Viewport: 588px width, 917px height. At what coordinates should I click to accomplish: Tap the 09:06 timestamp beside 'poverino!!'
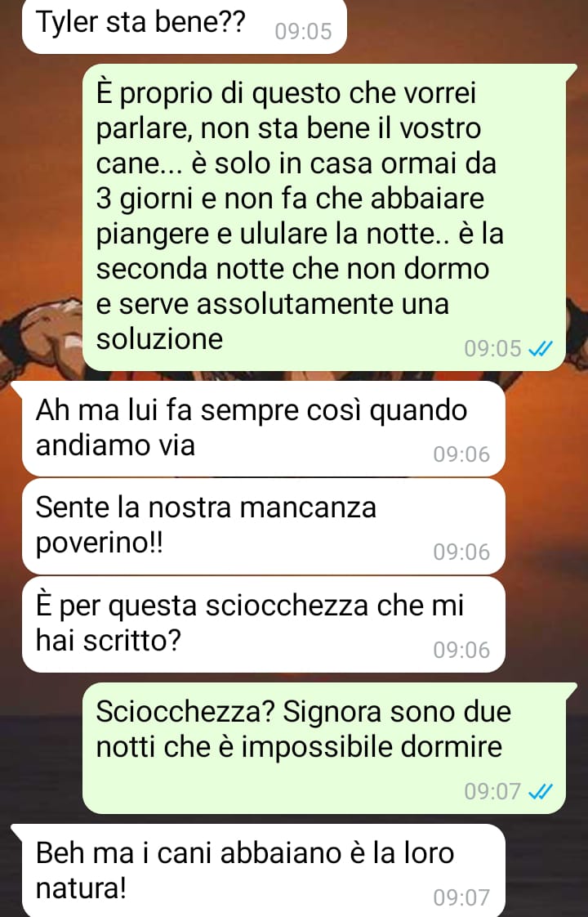coord(461,552)
